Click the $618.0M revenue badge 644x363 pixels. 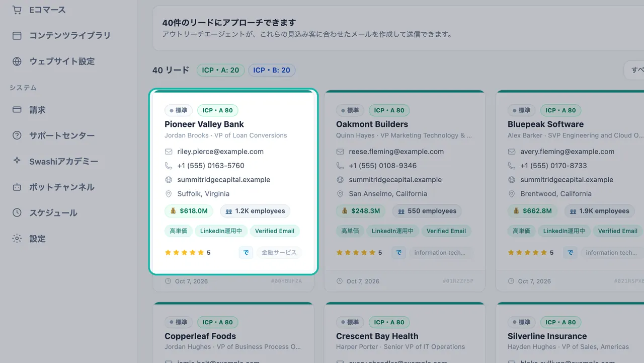point(189,211)
